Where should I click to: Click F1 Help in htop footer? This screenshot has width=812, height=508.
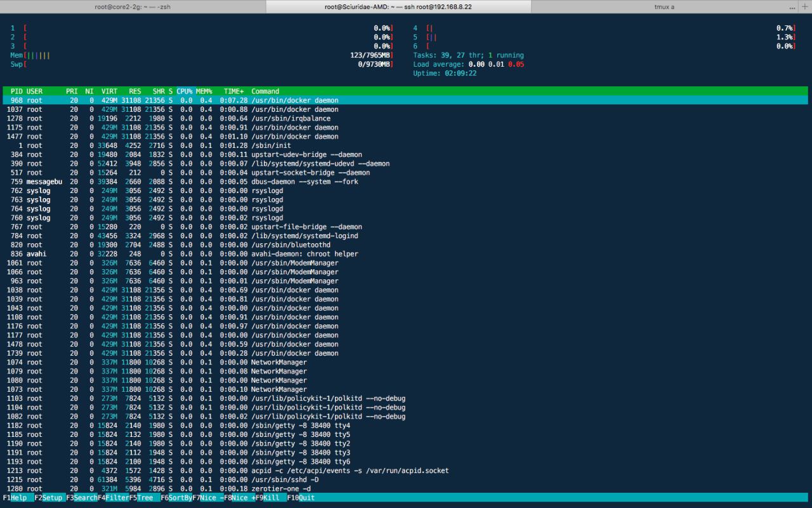click(18, 498)
